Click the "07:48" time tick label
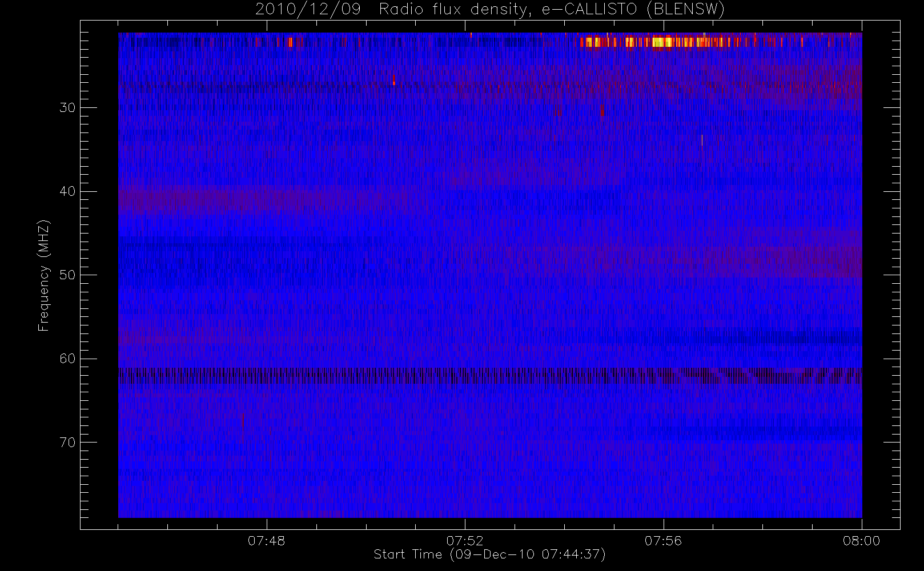 pos(266,541)
